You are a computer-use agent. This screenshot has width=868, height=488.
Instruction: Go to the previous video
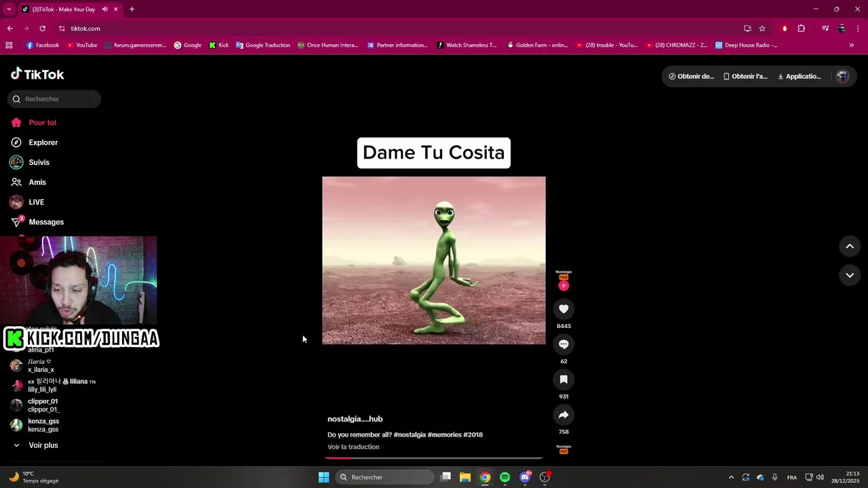pos(850,247)
